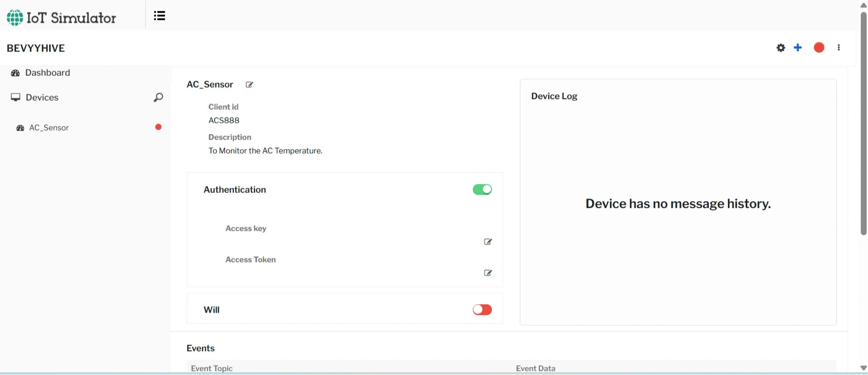Add a new device with plus icon
This screenshot has height=375, width=868.
[798, 47]
